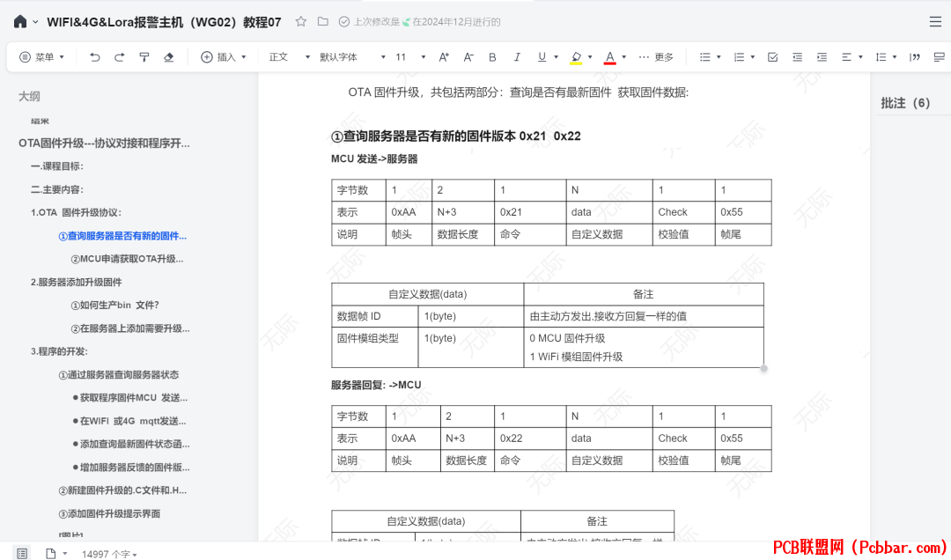Jump to 一.课程目标 in outline

pyautogui.click(x=57, y=166)
